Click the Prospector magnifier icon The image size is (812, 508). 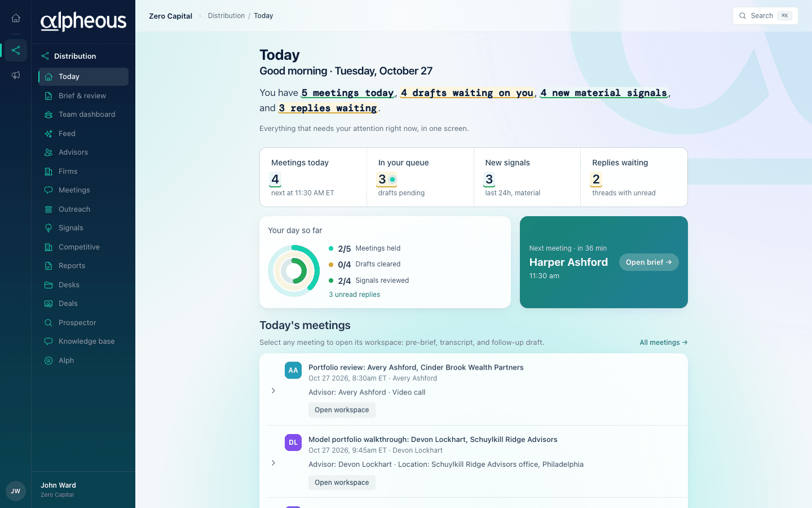pyautogui.click(x=48, y=323)
